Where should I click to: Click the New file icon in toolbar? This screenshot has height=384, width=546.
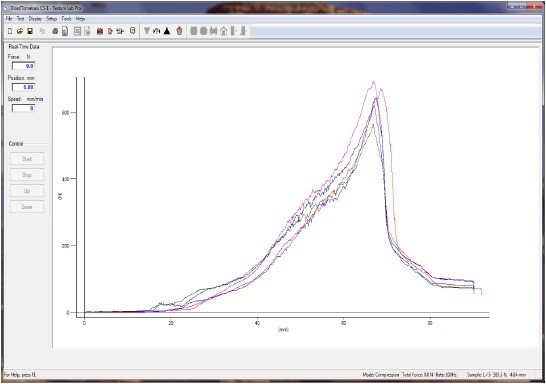coord(10,31)
